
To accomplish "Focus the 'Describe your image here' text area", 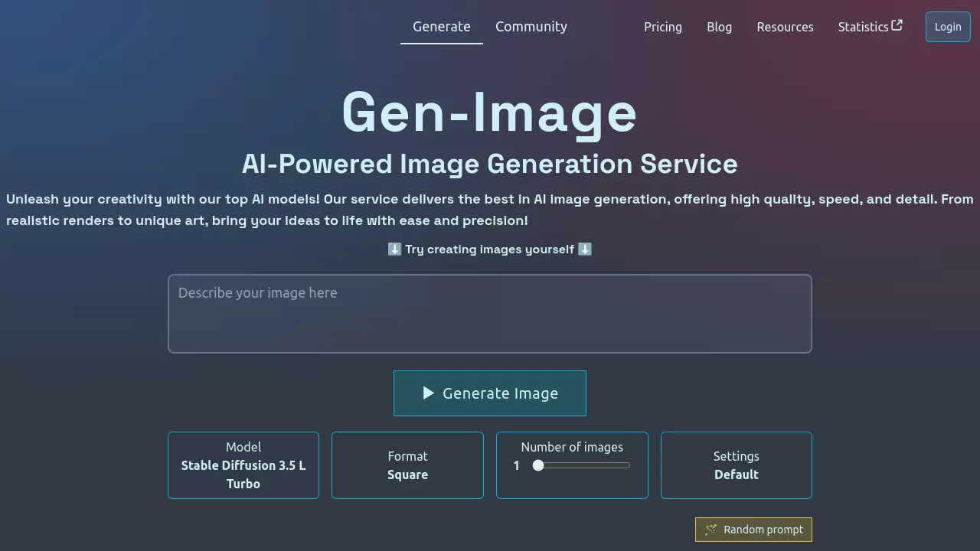I will [x=490, y=314].
